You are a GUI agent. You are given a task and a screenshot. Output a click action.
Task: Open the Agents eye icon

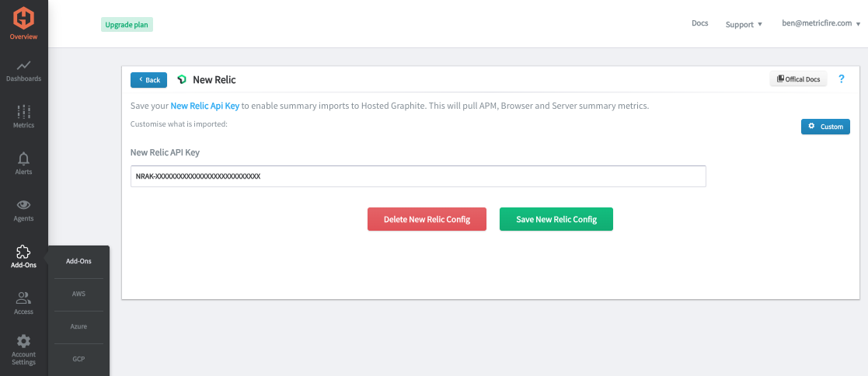24,205
